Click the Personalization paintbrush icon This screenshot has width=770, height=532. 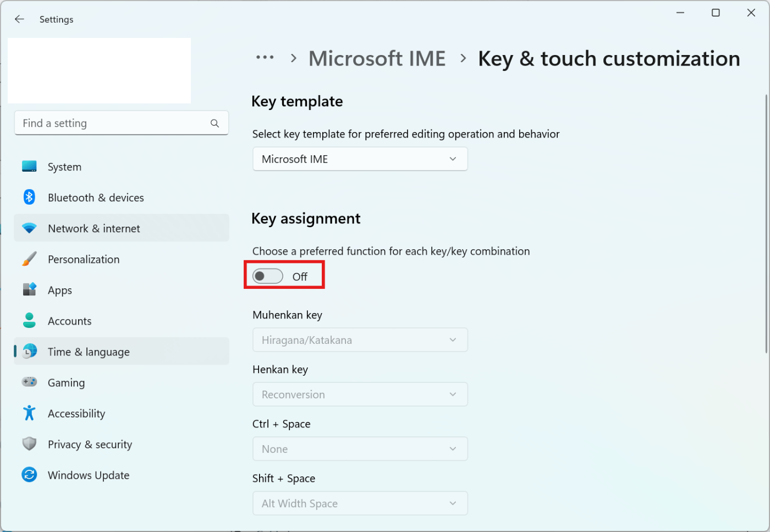[x=29, y=259]
